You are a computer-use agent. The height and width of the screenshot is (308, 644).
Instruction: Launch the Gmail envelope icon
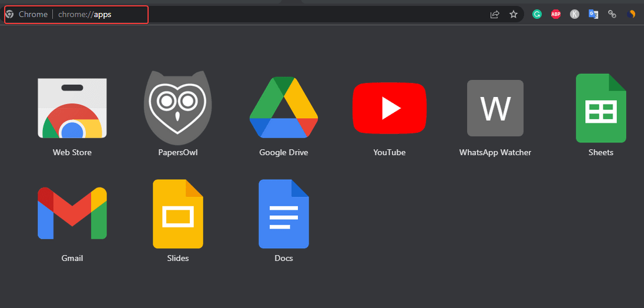pyautogui.click(x=72, y=213)
